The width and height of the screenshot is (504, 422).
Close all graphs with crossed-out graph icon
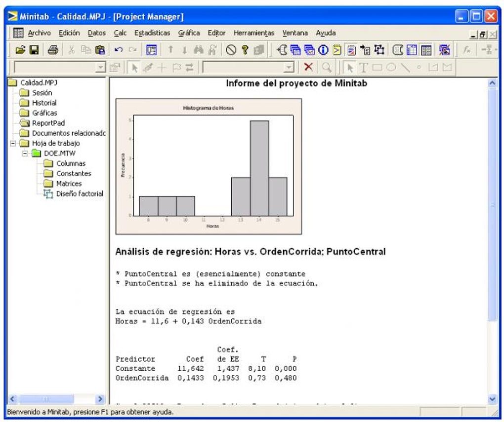(x=445, y=50)
